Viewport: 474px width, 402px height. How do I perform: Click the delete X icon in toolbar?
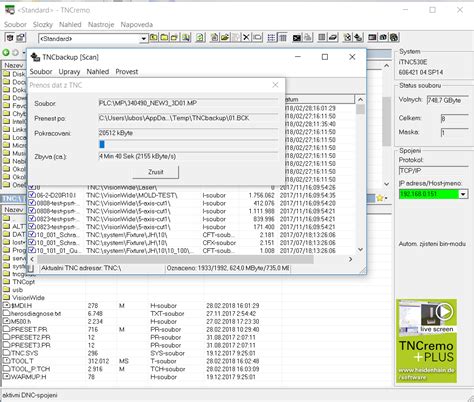246,38
